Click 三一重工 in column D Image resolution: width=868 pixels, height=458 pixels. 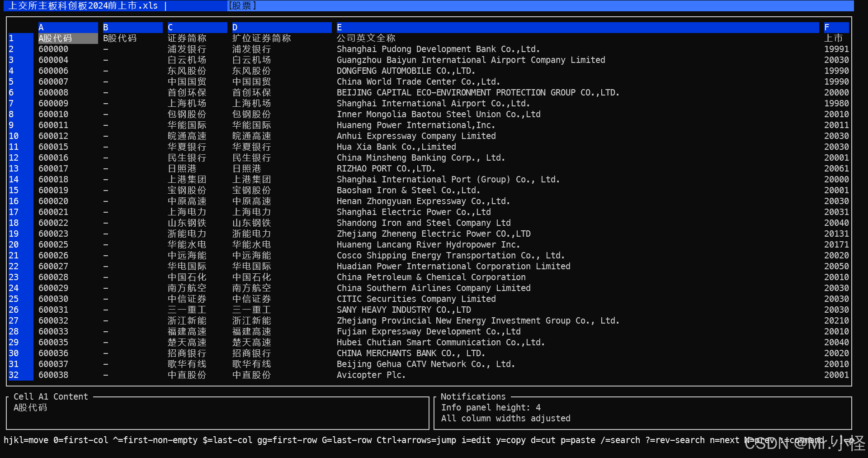(x=252, y=310)
